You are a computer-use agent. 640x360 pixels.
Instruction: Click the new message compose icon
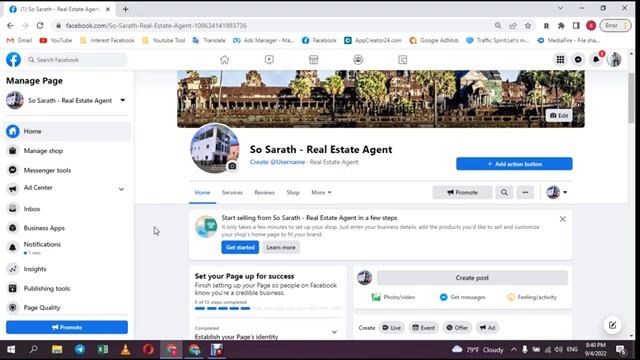[612, 325]
